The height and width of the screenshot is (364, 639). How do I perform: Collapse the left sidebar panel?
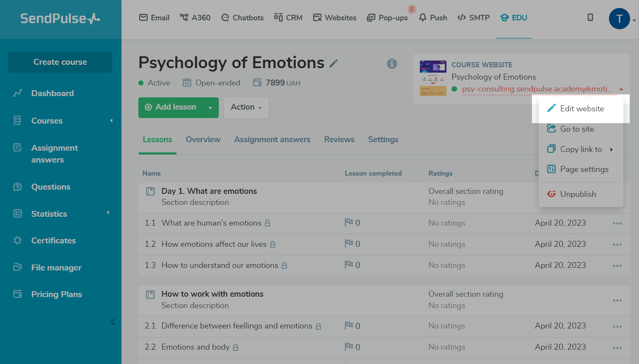113,322
